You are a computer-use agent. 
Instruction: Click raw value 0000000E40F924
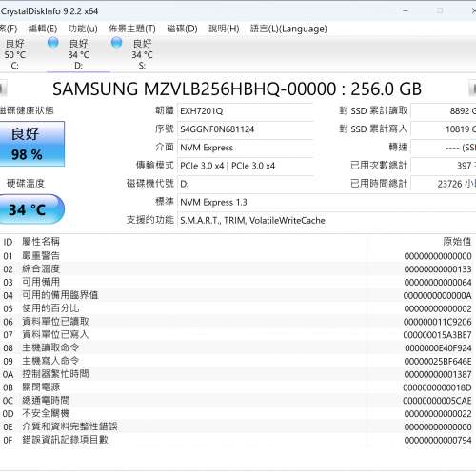point(438,348)
